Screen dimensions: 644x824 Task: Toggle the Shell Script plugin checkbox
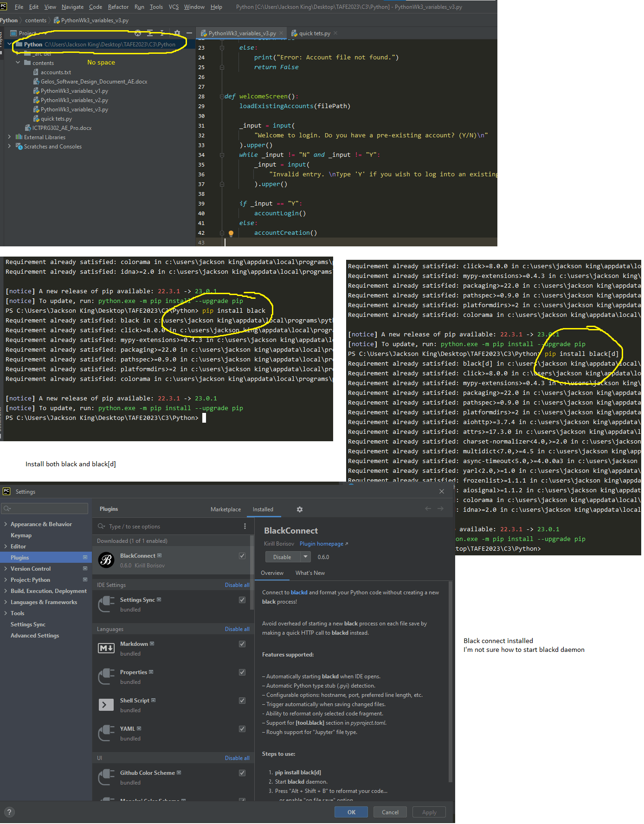coord(242,701)
